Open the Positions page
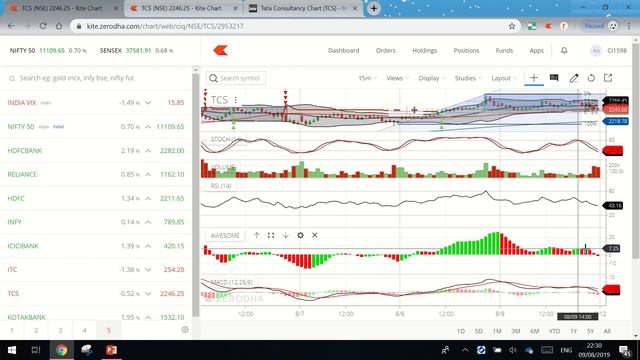The width and height of the screenshot is (640, 360). pyautogui.click(x=466, y=50)
